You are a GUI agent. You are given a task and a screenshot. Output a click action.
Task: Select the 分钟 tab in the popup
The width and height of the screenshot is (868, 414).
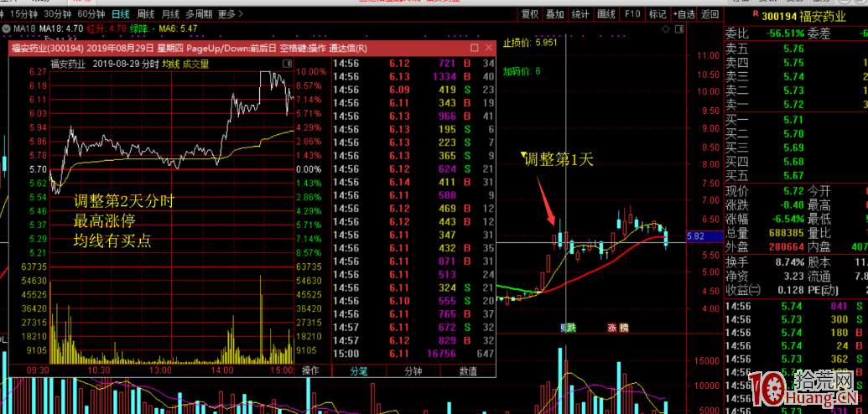[413, 371]
